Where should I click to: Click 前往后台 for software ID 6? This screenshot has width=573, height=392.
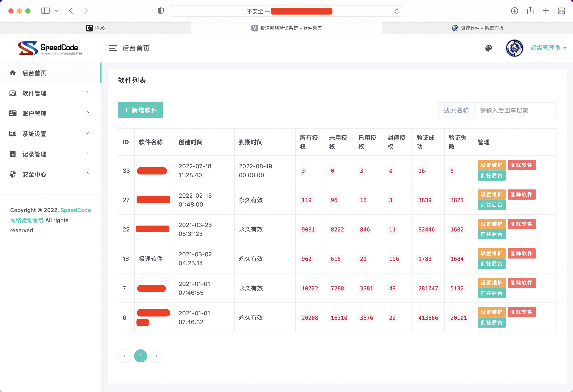click(491, 322)
